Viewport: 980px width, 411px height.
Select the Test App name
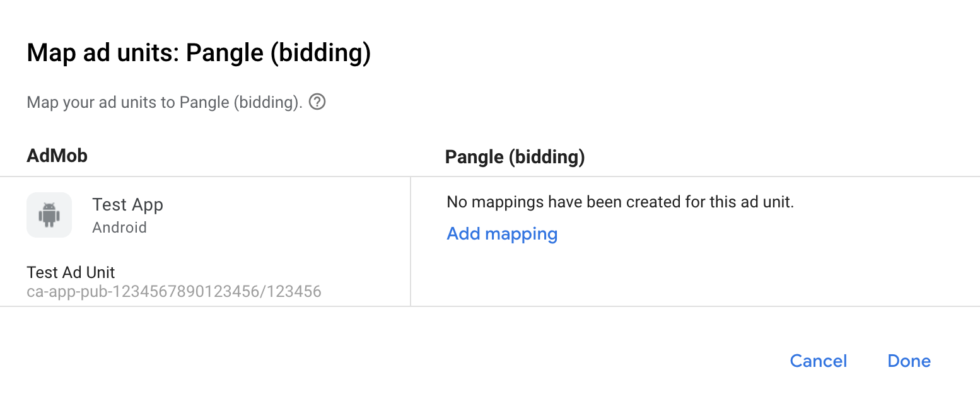127,205
